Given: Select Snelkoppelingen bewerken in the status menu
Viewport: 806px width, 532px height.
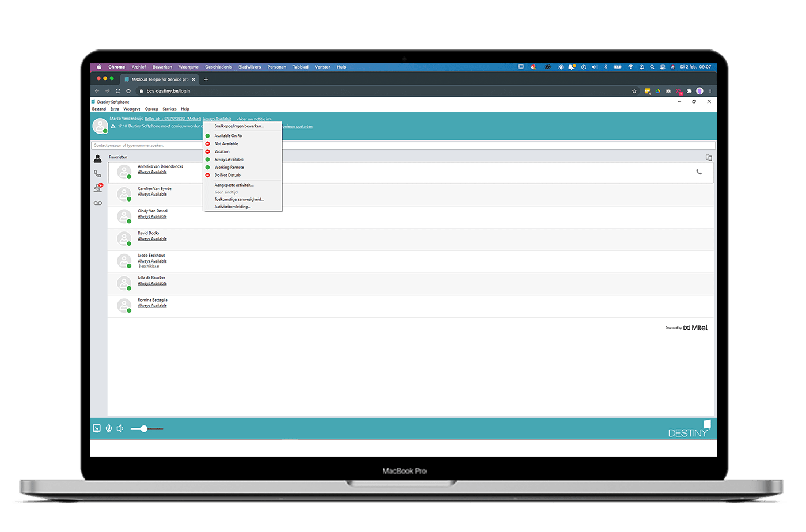Looking at the screenshot, I should (242, 126).
